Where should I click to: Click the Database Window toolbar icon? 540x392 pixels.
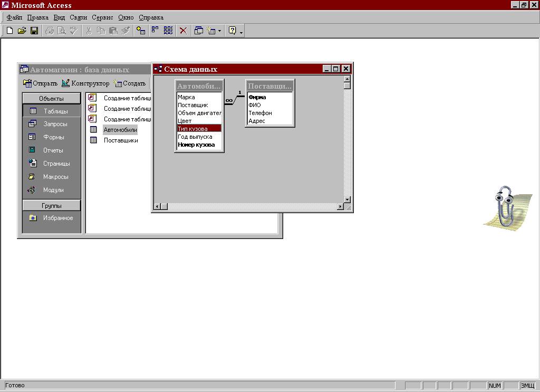pyautogui.click(x=199, y=31)
